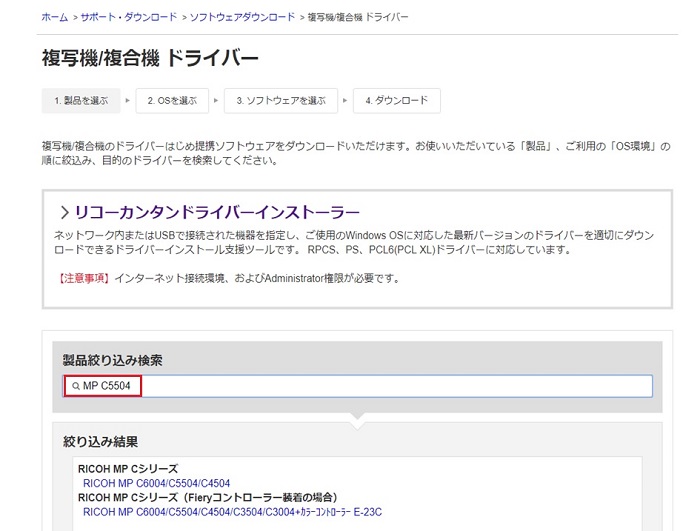Go to the ホーム breadcrumb link

54,17
